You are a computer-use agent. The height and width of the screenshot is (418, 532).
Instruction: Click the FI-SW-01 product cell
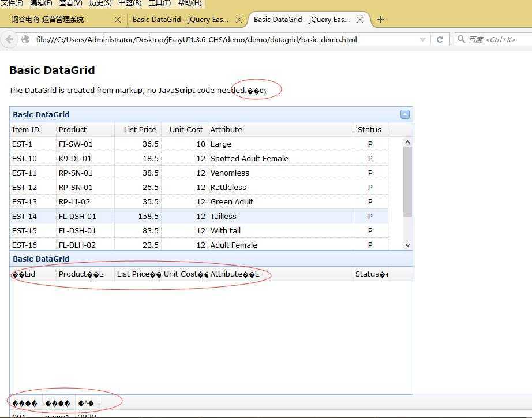pos(85,144)
